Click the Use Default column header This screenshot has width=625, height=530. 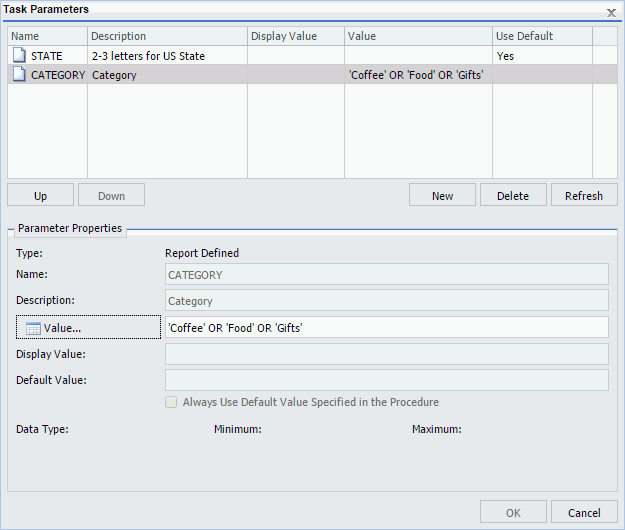point(542,36)
